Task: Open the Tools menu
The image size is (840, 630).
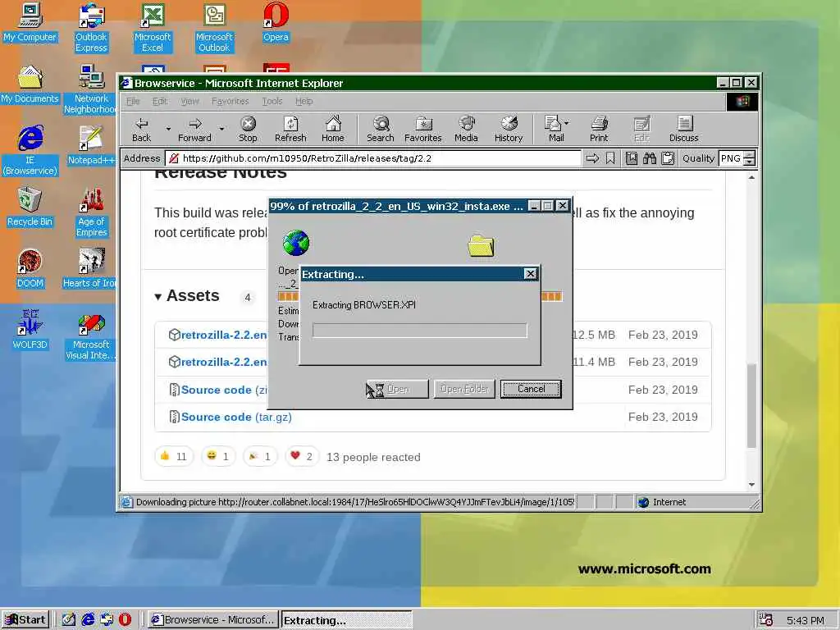Action: [272, 101]
